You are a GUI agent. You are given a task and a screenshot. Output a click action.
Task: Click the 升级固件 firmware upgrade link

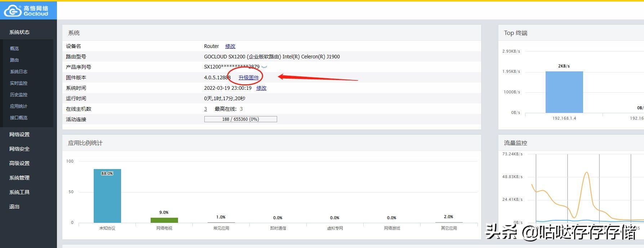(249, 77)
